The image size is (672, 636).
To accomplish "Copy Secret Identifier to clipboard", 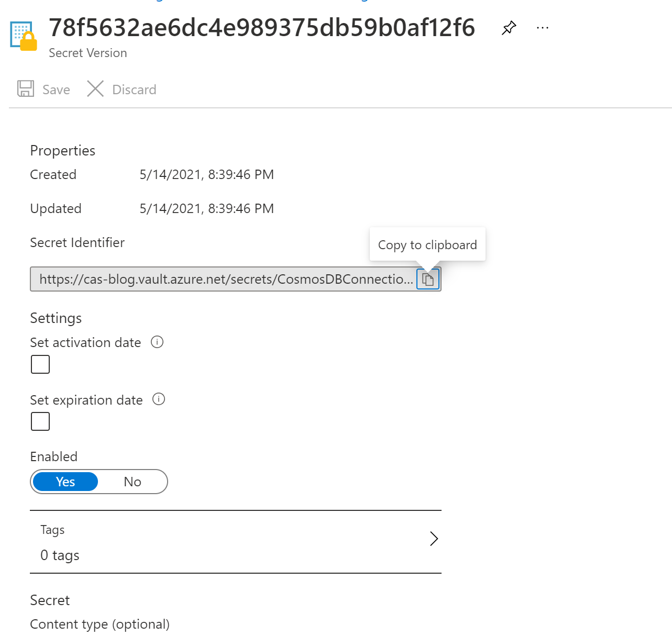I will click(428, 279).
